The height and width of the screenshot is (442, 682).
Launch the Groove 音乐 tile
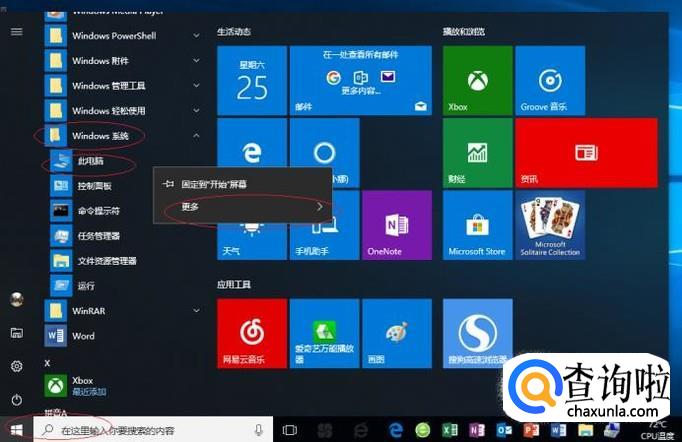pyautogui.click(x=548, y=78)
